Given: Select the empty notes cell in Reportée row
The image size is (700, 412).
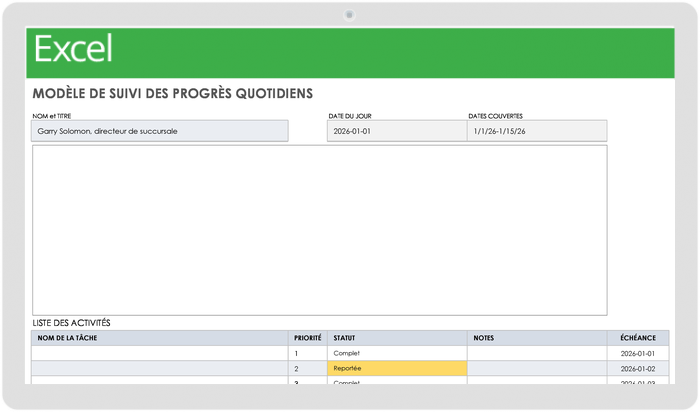Looking at the screenshot, I should click(x=537, y=369).
